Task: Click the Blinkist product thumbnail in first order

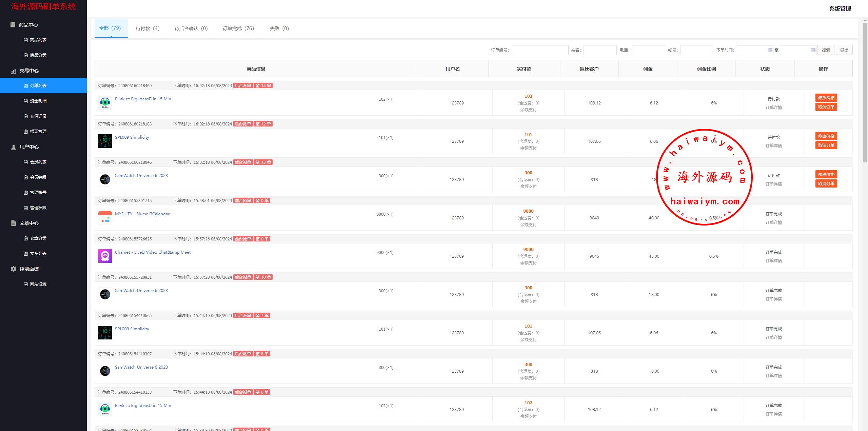Action: [105, 103]
